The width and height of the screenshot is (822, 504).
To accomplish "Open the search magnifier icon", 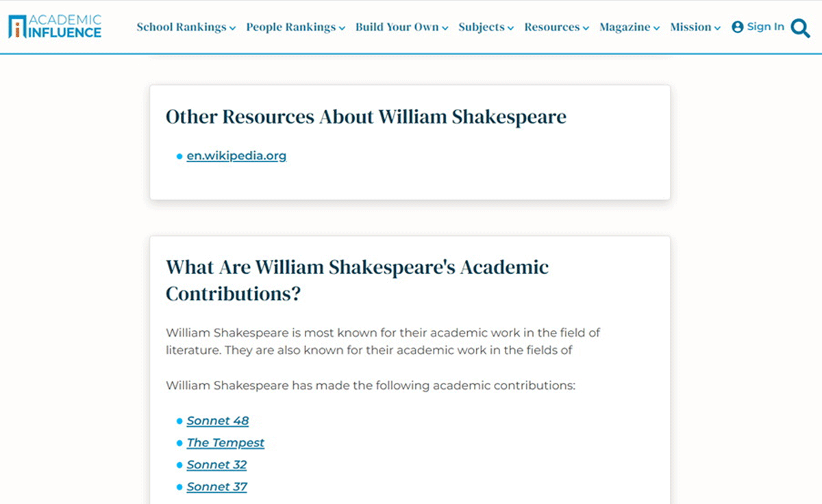I will 800,27.
